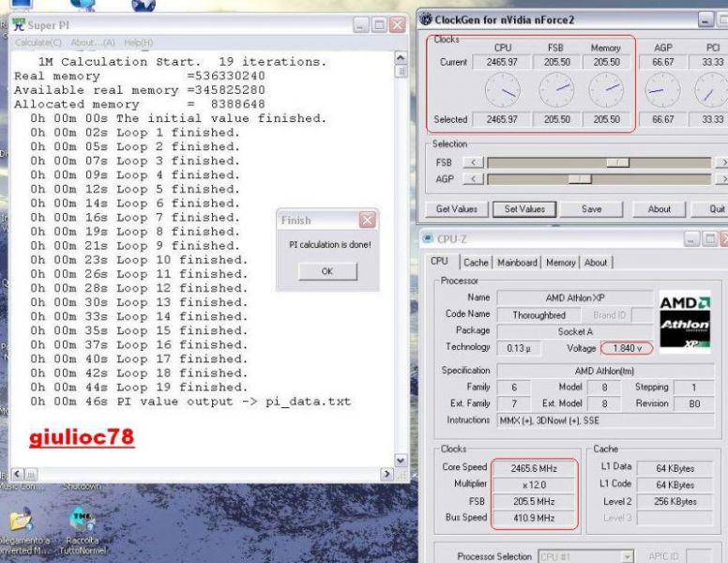Open the Help(H) menu in Super PI
The height and width of the screenshot is (563, 728).
138,43
